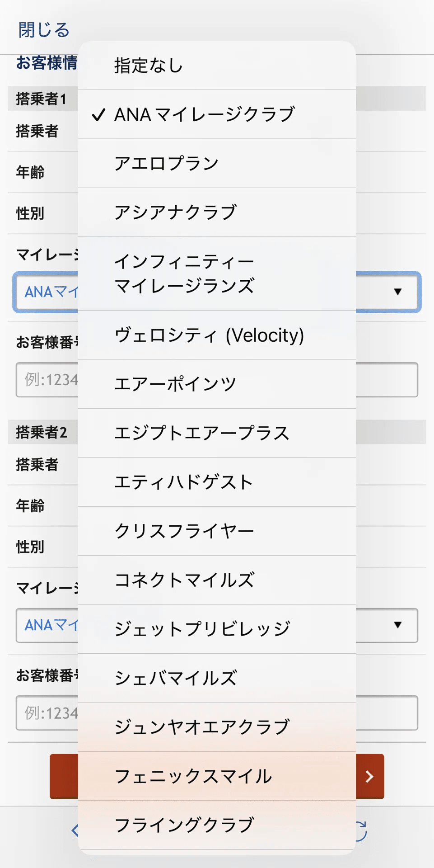Tap the browser back arrow icon

click(75, 830)
